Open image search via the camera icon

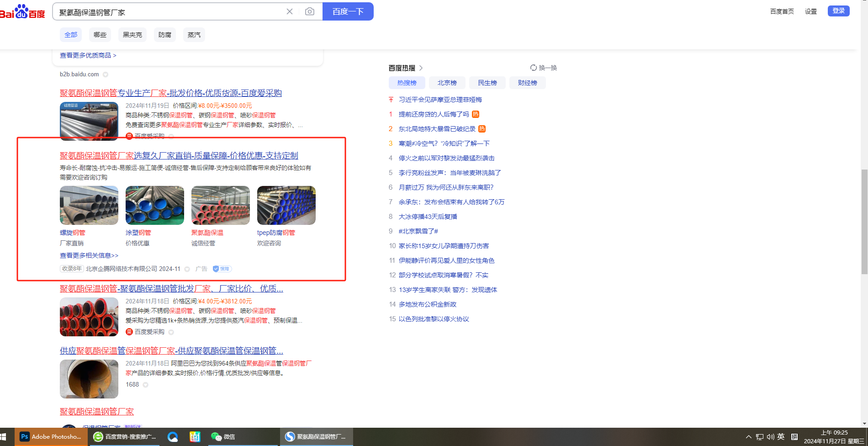(x=310, y=11)
